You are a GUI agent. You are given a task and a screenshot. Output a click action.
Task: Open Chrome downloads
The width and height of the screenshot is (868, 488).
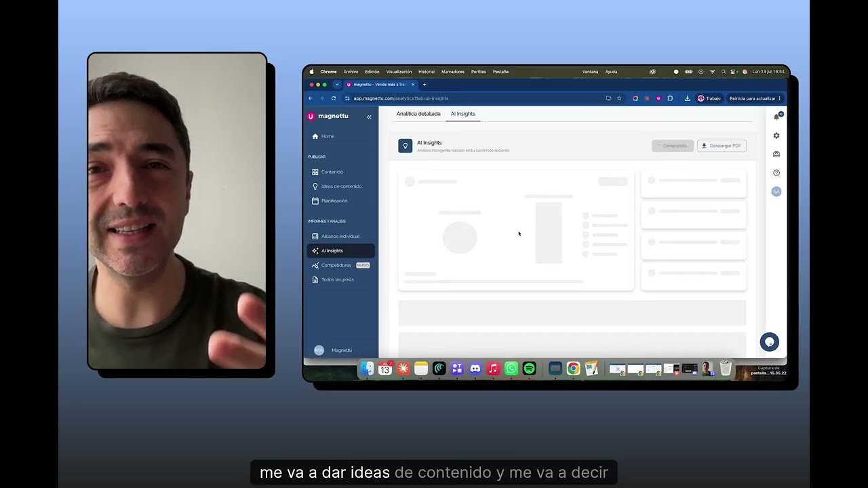[x=687, y=98]
